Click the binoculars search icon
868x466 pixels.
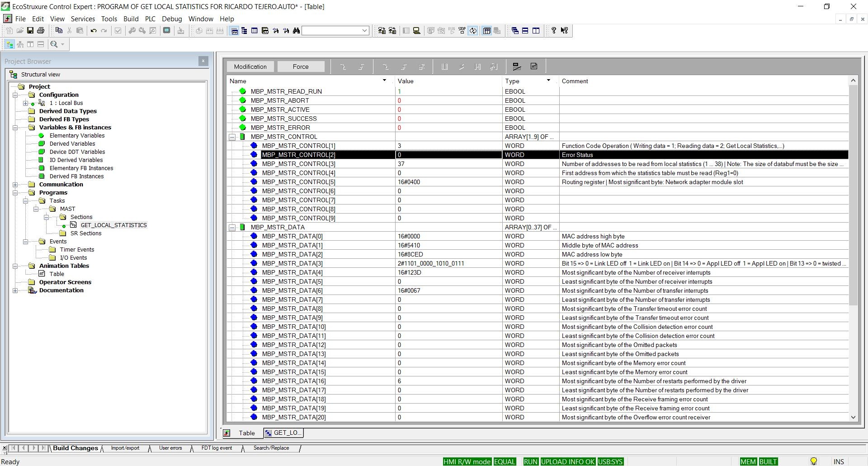pos(296,30)
